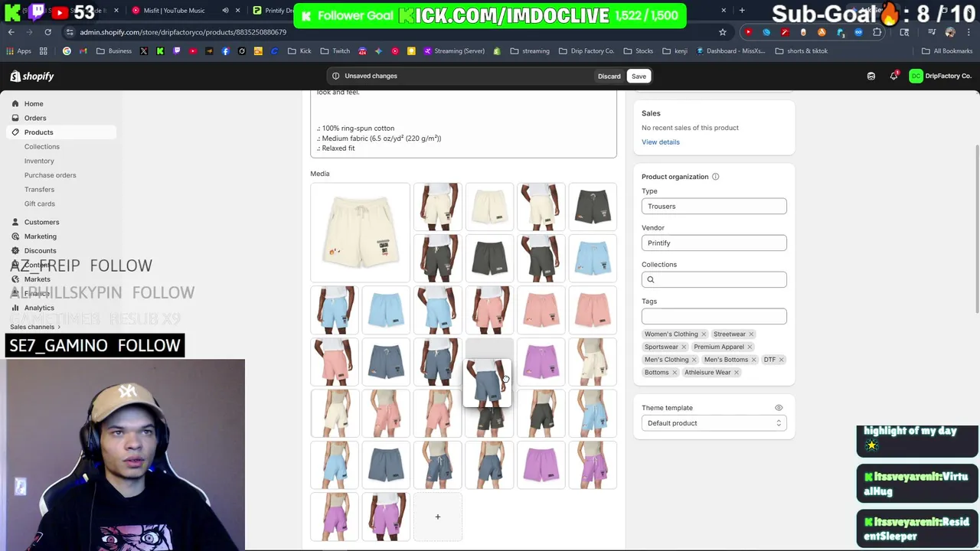Viewport: 980px width, 551px height.
Task: Open Inventory in the sidebar
Action: pos(39,161)
